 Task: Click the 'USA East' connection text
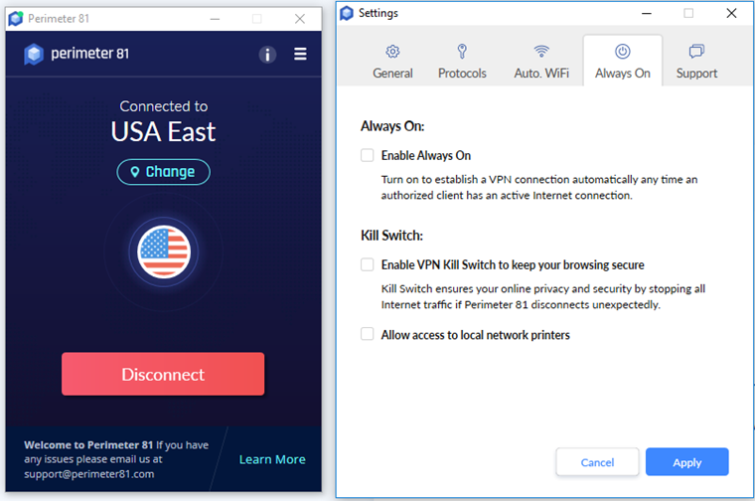pos(163,132)
